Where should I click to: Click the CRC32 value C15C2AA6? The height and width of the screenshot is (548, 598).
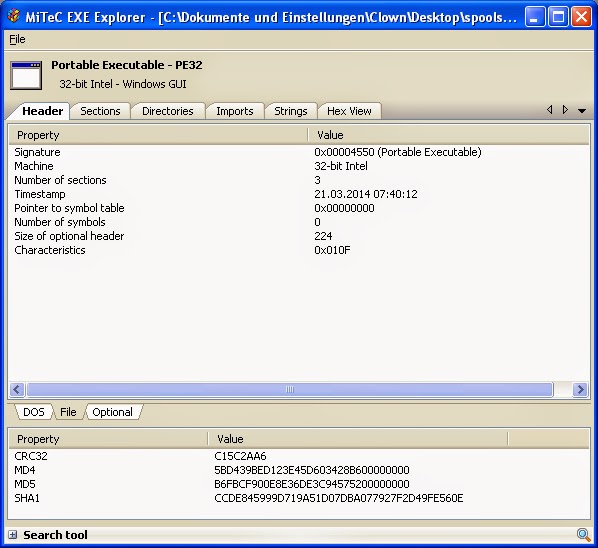click(240, 456)
